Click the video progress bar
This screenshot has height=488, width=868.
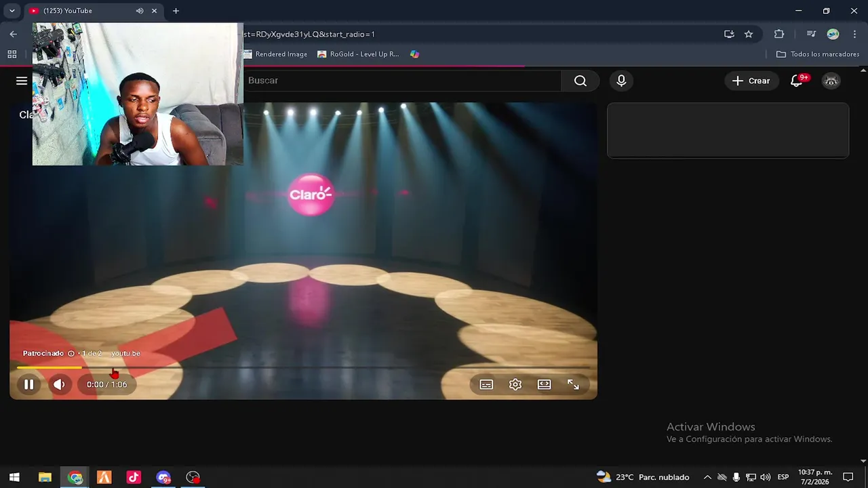point(303,367)
